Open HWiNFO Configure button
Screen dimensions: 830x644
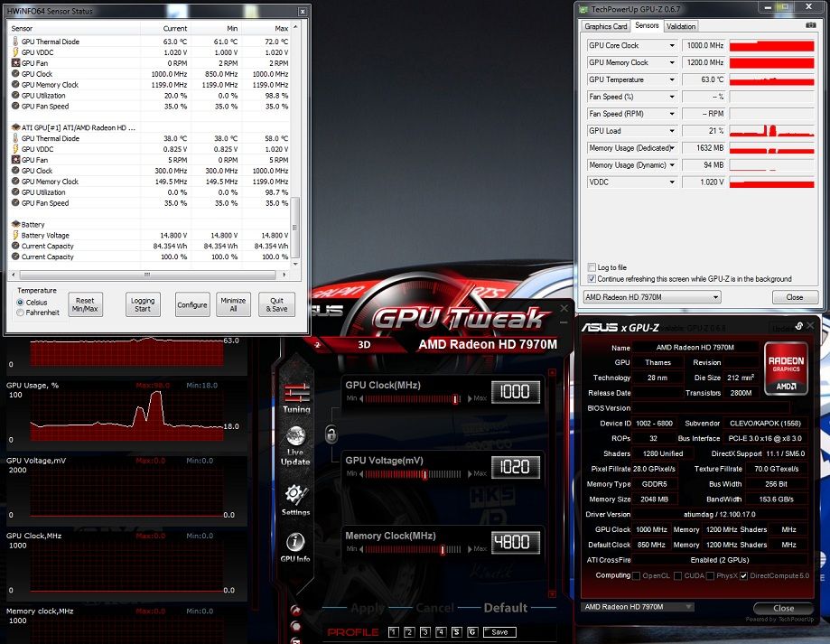tap(192, 304)
